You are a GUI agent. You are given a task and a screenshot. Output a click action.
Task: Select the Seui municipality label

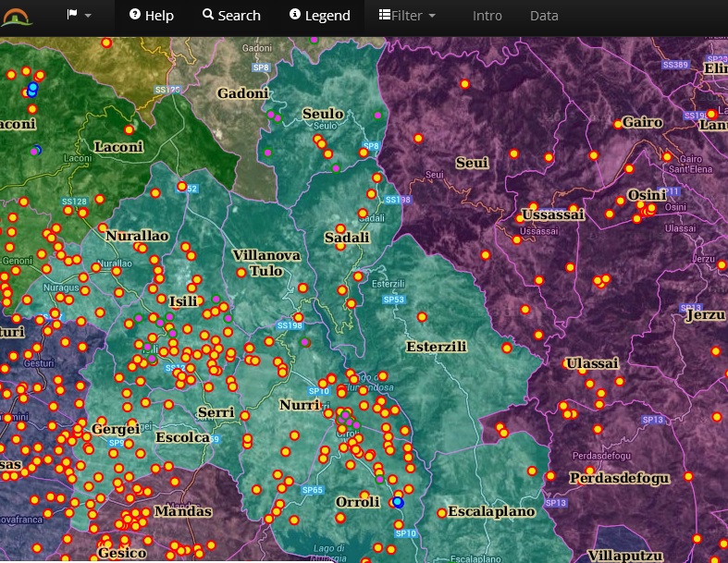(472, 163)
